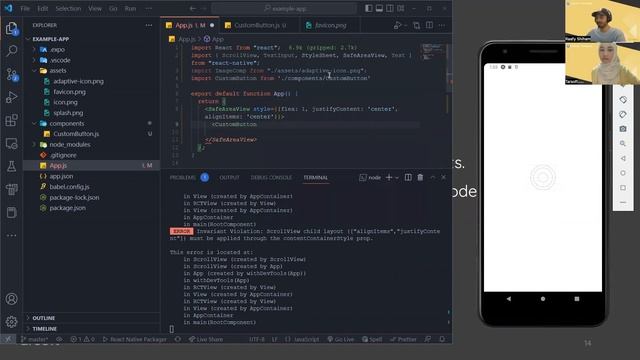Collapse assets folder
Viewport: 640px width, 360px height.
[x=34, y=71]
